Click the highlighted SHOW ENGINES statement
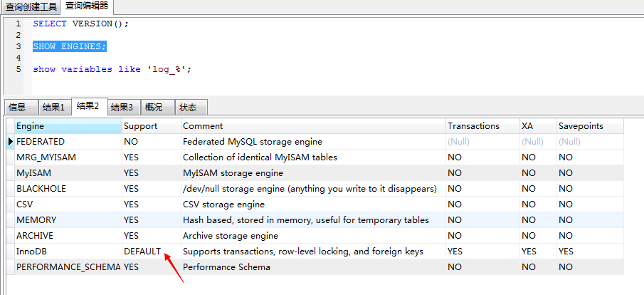644x295 pixels. [70, 46]
